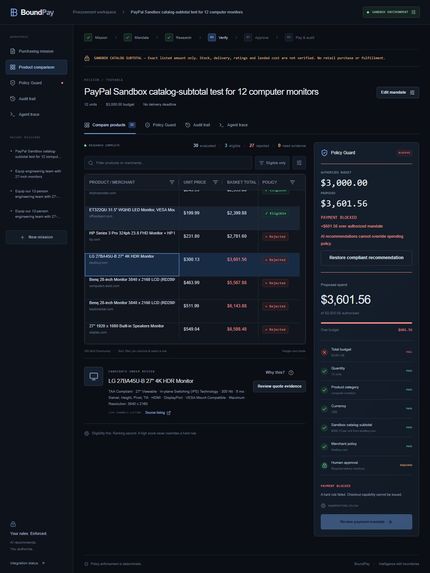430x573 pixels.
Task: Click Review quote evidence button
Action: (x=279, y=386)
